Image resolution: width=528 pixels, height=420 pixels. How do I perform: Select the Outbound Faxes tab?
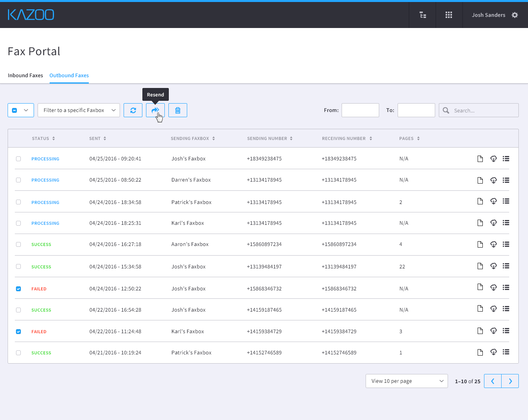pyautogui.click(x=69, y=75)
